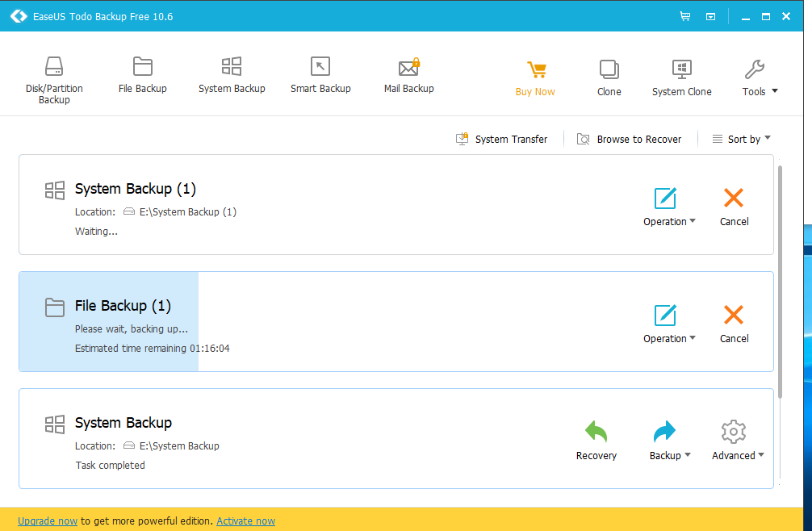The image size is (812, 531).
Task: Click windows icon beside completed System Backup
Action: 55,424
